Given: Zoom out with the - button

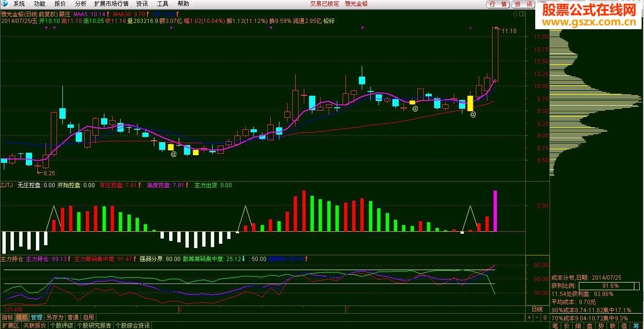Looking at the screenshot, I should pyautogui.click(x=537, y=317).
